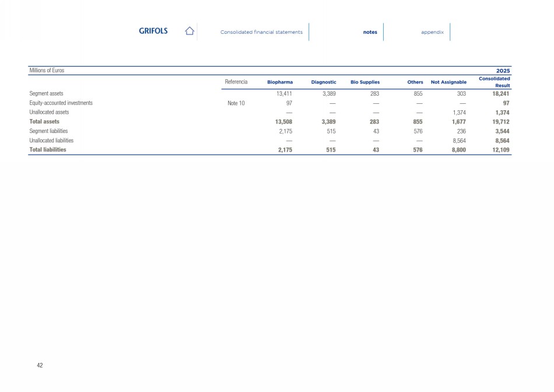Click the Diagnostic column header
The height and width of the screenshot is (392, 554).
[x=324, y=82]
